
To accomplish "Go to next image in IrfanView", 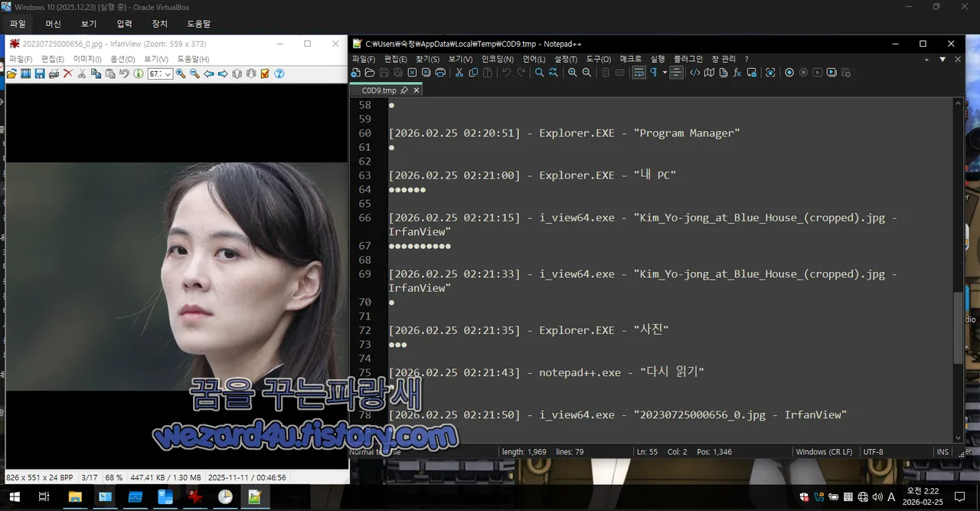I will [x=223, y=74].
